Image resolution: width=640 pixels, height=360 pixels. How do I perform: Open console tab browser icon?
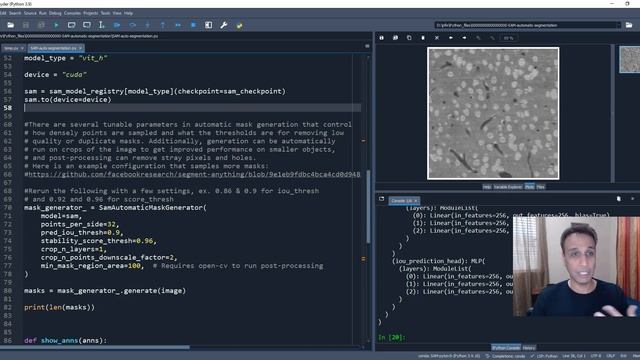click(x=381, y=199)
